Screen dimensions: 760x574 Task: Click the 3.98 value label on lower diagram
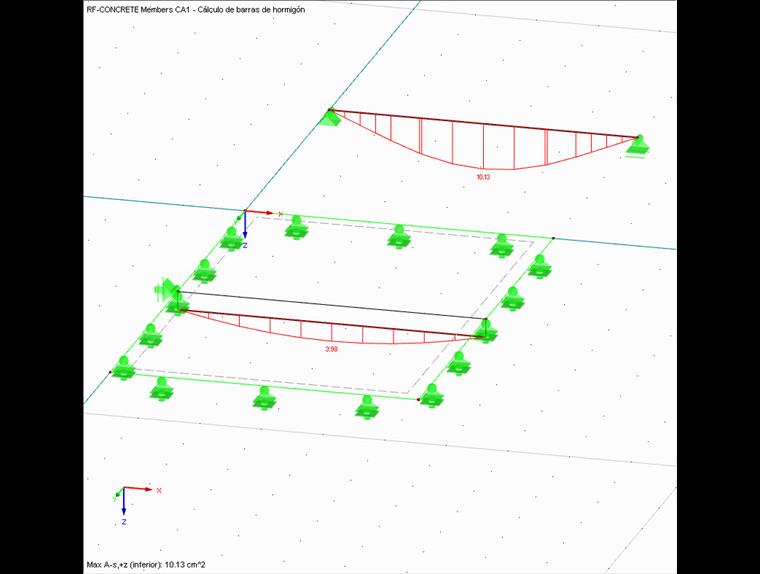pos(332,349)
